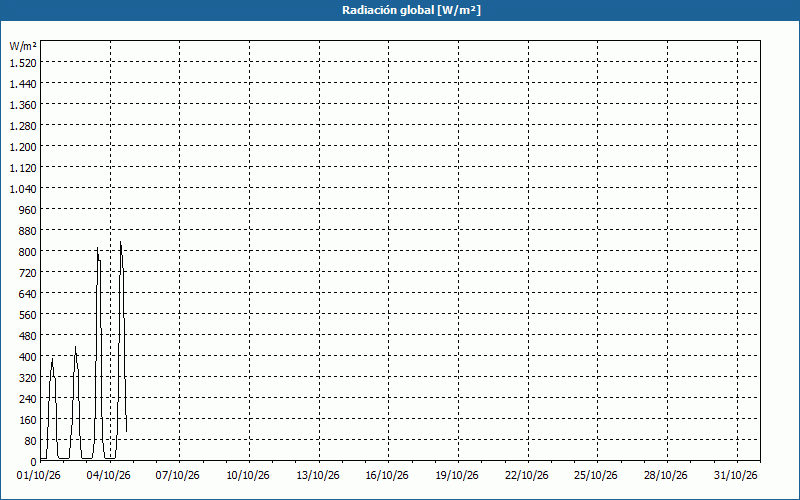The width and height of the screenshot is (800, 500).
Task: Select the y-axis value 560
Action: (x=29, y=315)
